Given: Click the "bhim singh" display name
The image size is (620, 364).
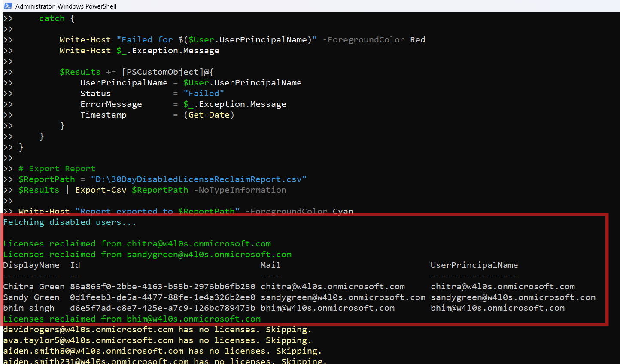Looking at the screenshot, I should [x=29, y=308].
